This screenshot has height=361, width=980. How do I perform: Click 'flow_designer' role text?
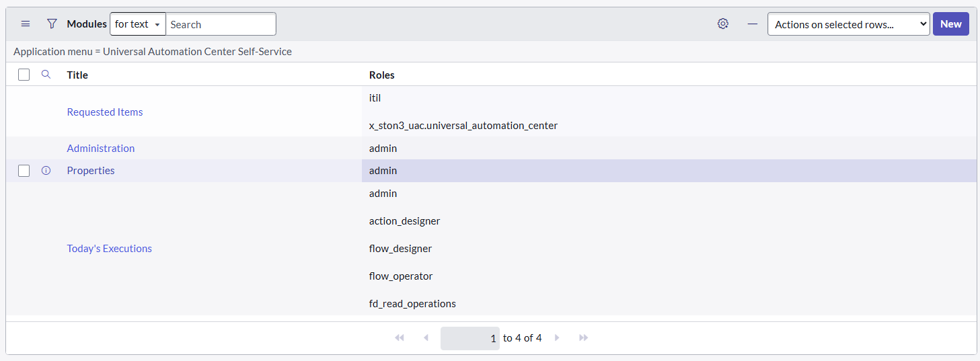401,249
